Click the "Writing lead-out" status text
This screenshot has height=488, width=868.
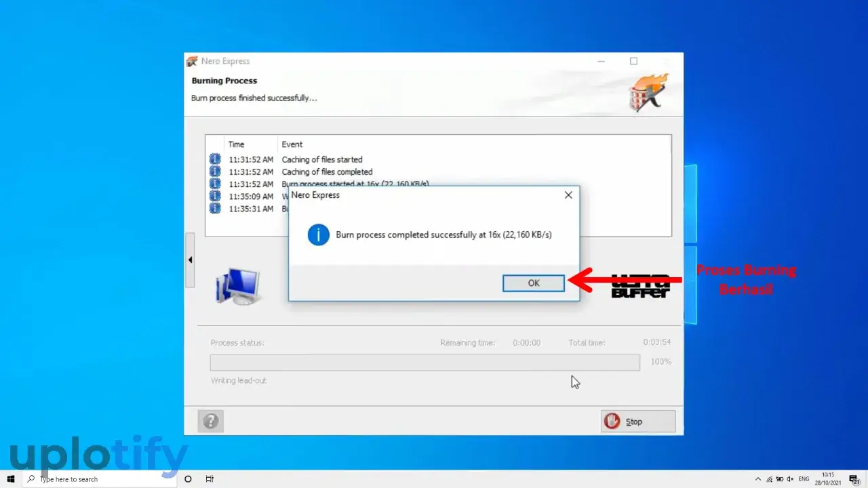(x=239, y=381)
